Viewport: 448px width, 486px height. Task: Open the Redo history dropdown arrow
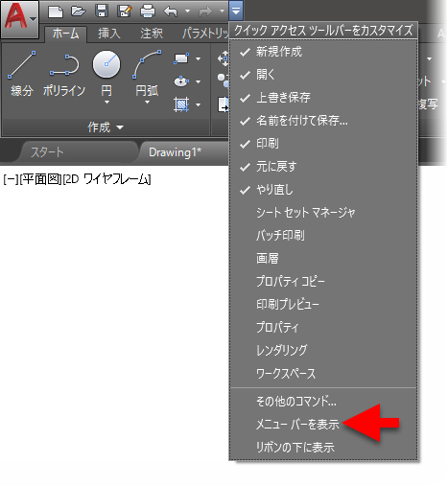click(x=222, y=12)
